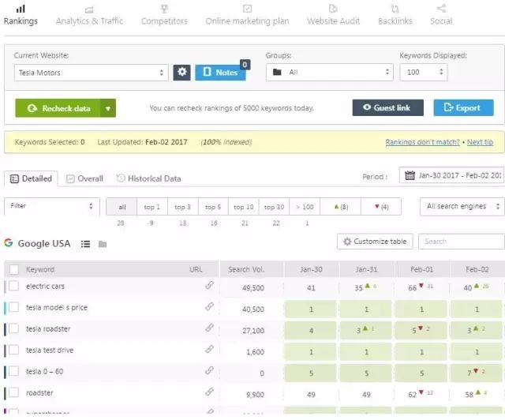Click the Next tip link

click(x=480, y=142)
